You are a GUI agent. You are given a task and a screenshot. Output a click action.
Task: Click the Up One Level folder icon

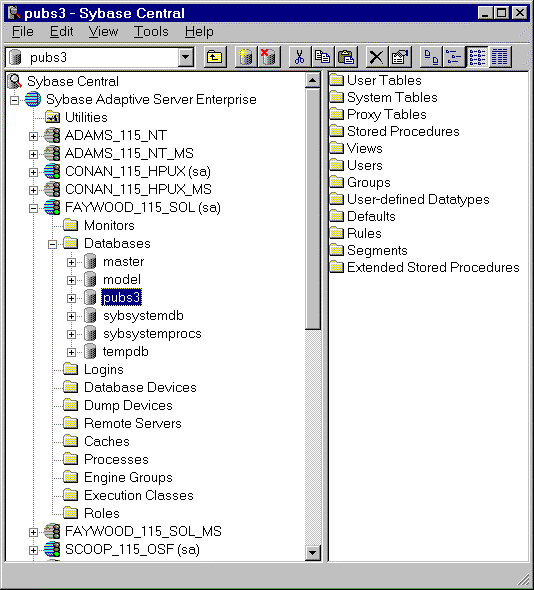215,57
